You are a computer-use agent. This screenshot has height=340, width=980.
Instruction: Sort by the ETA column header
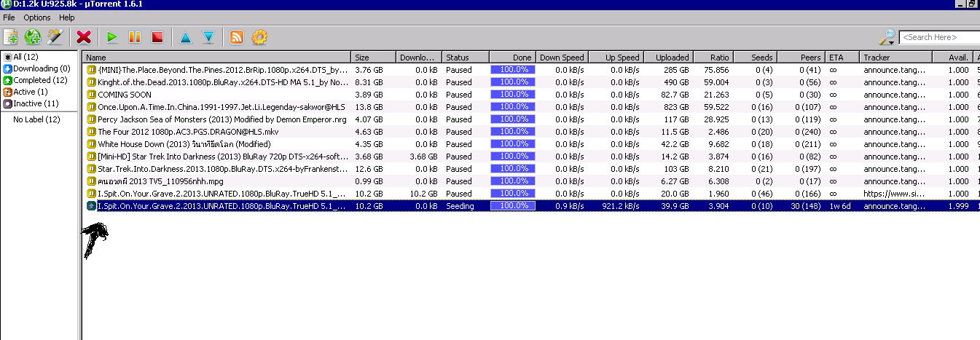842,57
